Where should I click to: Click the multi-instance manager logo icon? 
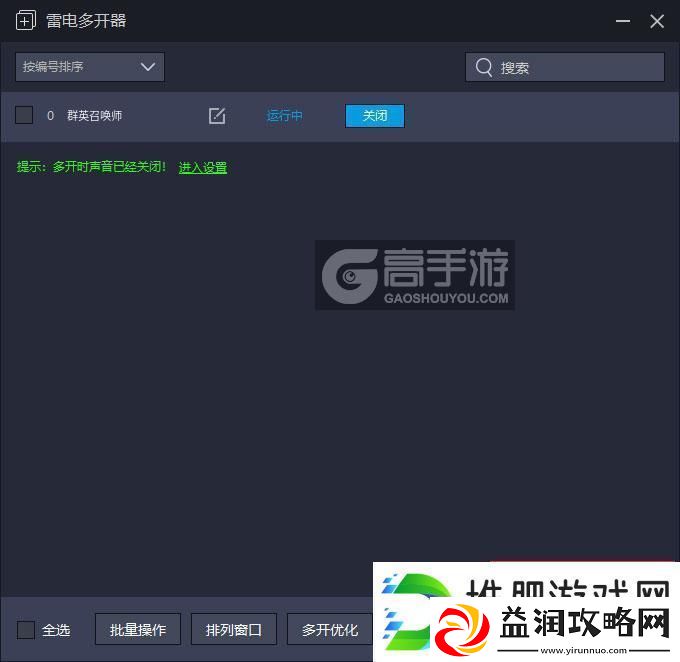pyautogui.click(x=26, y=20)
